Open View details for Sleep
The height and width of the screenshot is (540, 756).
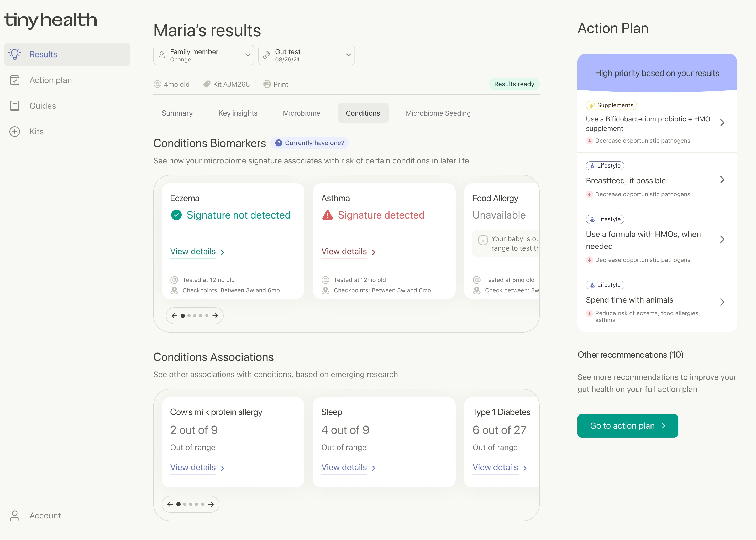(349, 468)
